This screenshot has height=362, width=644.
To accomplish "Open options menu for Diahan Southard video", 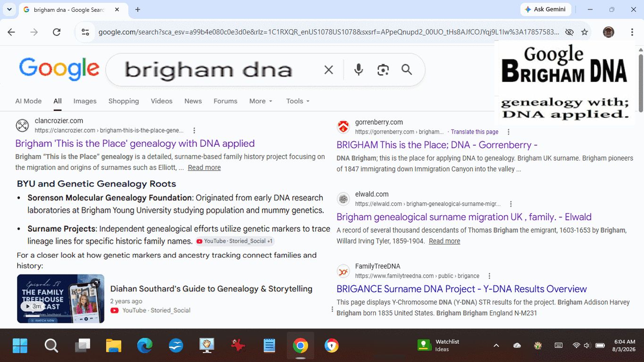I will (332, 310).
